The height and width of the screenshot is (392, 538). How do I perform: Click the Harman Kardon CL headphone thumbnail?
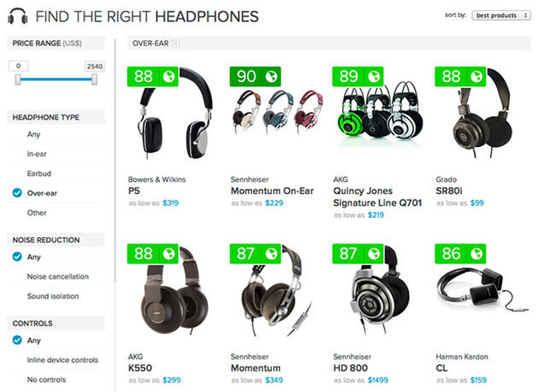(477, 297)
